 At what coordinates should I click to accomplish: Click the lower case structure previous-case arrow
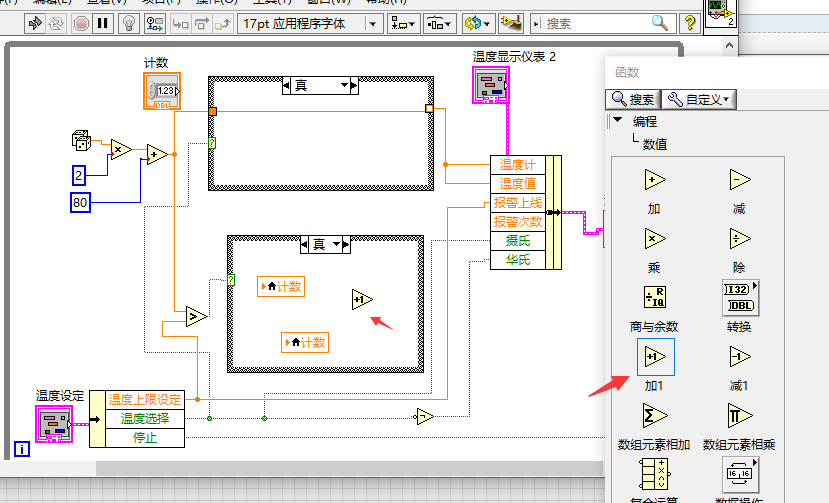(304, 244)
